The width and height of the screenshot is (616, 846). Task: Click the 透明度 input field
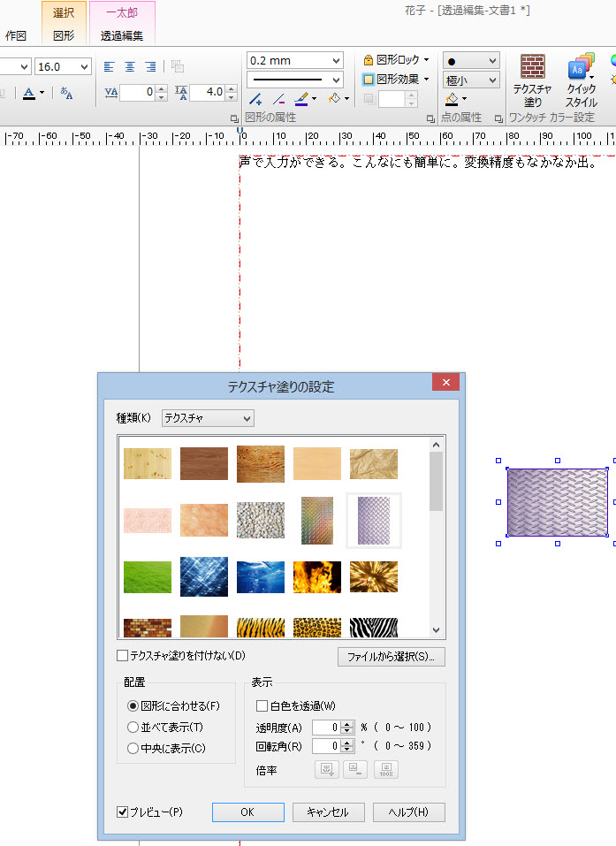tap(327, 728)
